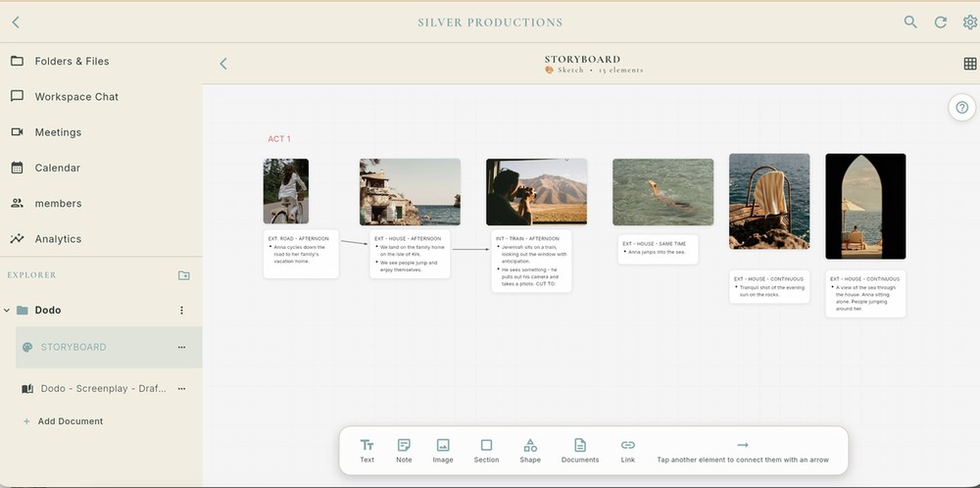Click the STORYBOARD title in header
This screenshot has height=488, width=980.
[582, 60]
